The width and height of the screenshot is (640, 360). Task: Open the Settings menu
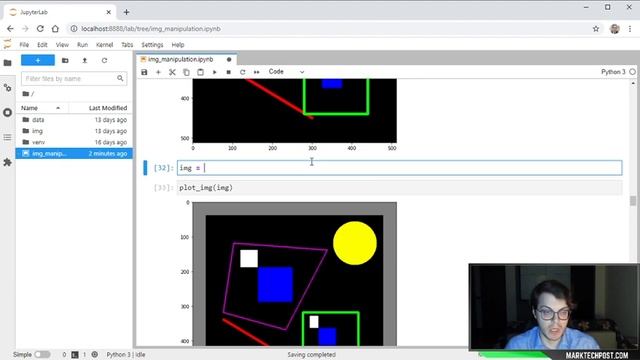tap(152, 45)
